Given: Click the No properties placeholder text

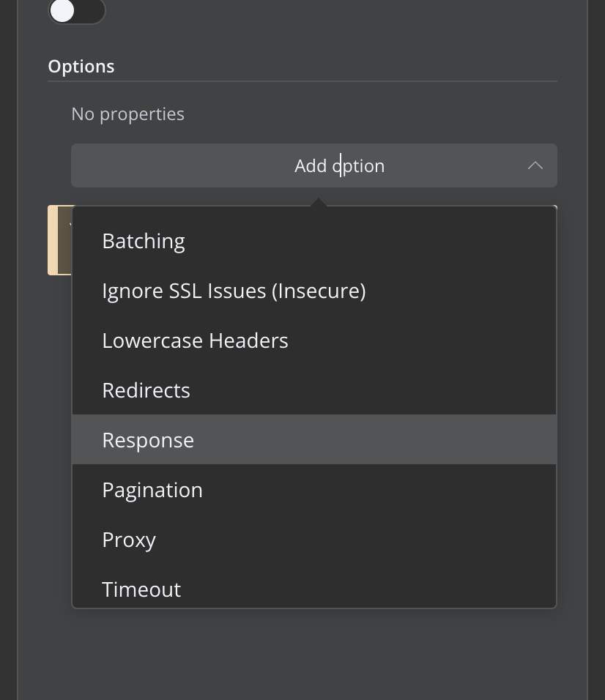Looking at the screenshot, I should (127, 114).
